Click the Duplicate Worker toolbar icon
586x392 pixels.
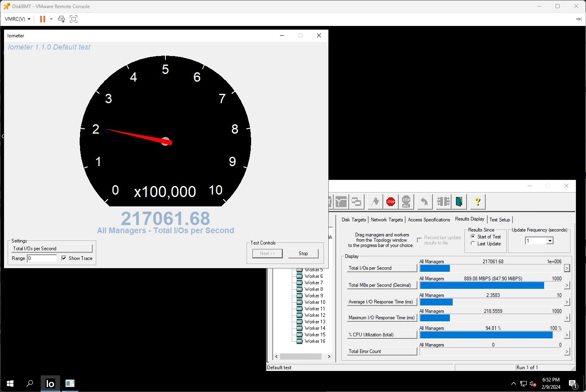(x=356, y=201)
